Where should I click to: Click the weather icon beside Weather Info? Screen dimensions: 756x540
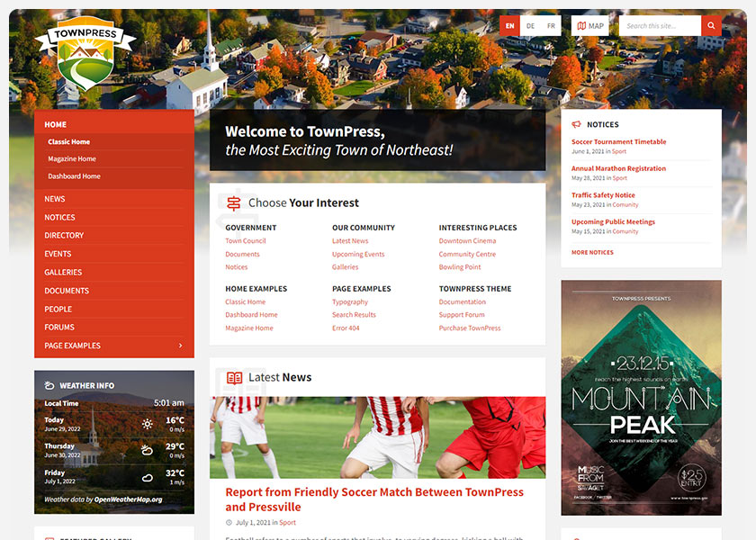tap(49, 385)
